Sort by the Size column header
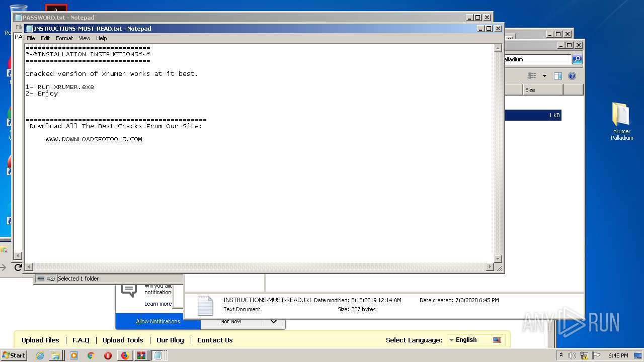644x362 pixels. click(542, 90)
